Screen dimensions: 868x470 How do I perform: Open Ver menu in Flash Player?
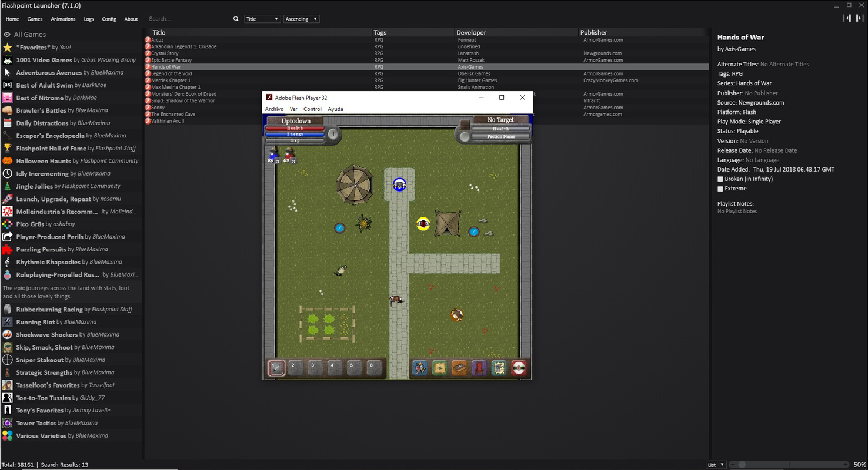(293, 109)
